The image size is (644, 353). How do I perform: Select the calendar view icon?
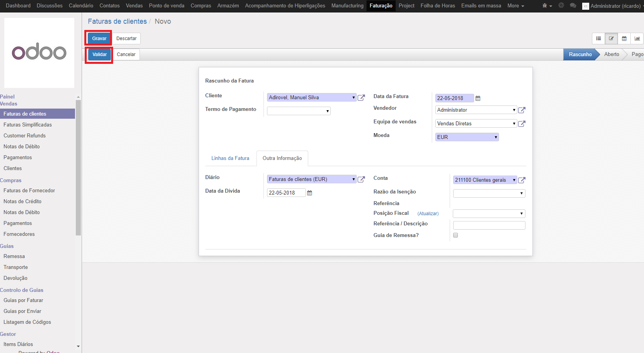[x=624, y=39]
